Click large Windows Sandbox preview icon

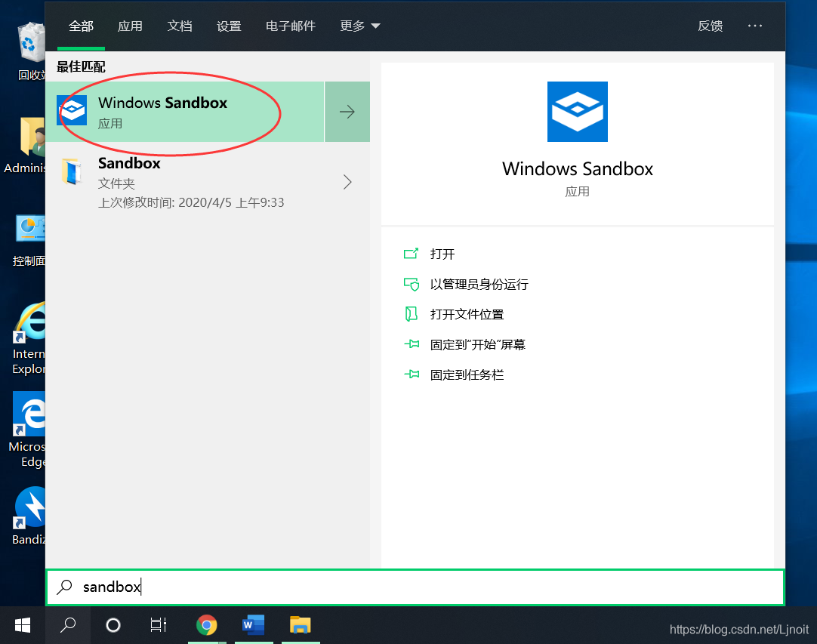click(578, 112)
